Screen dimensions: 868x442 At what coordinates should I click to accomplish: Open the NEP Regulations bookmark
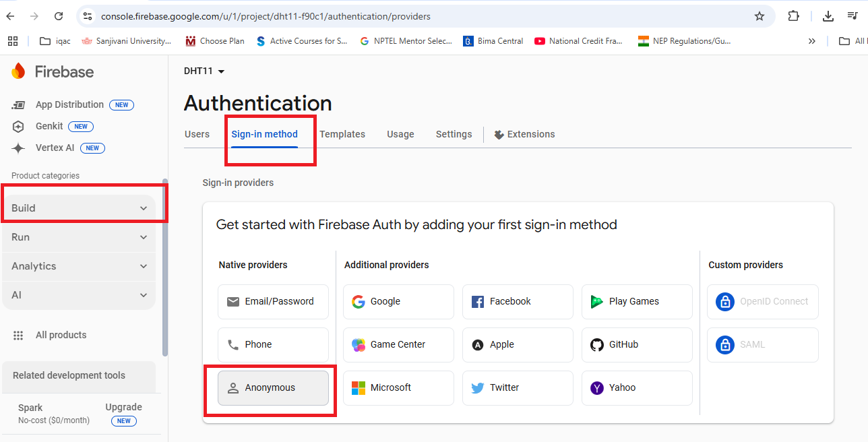point(685,41)
